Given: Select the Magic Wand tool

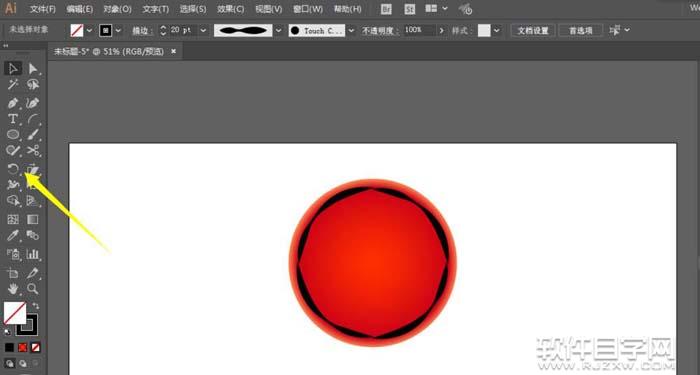Looking at the screenshot, I should point(13,84).
